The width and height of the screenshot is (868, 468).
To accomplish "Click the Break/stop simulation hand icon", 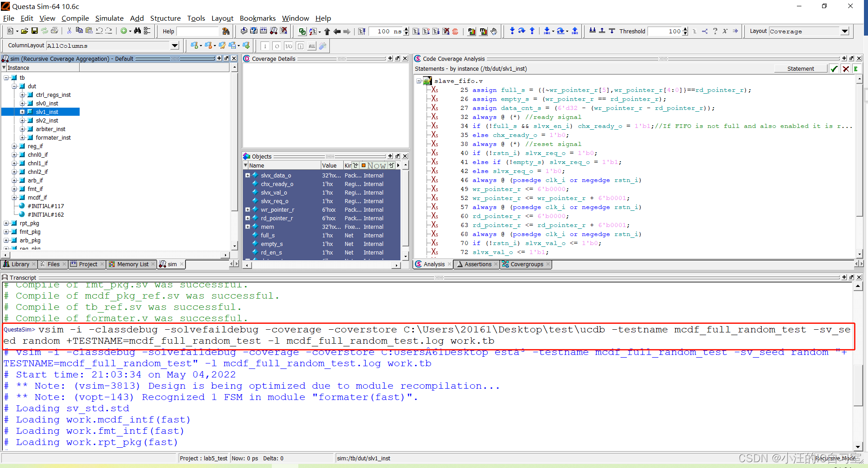I will 493,31.
